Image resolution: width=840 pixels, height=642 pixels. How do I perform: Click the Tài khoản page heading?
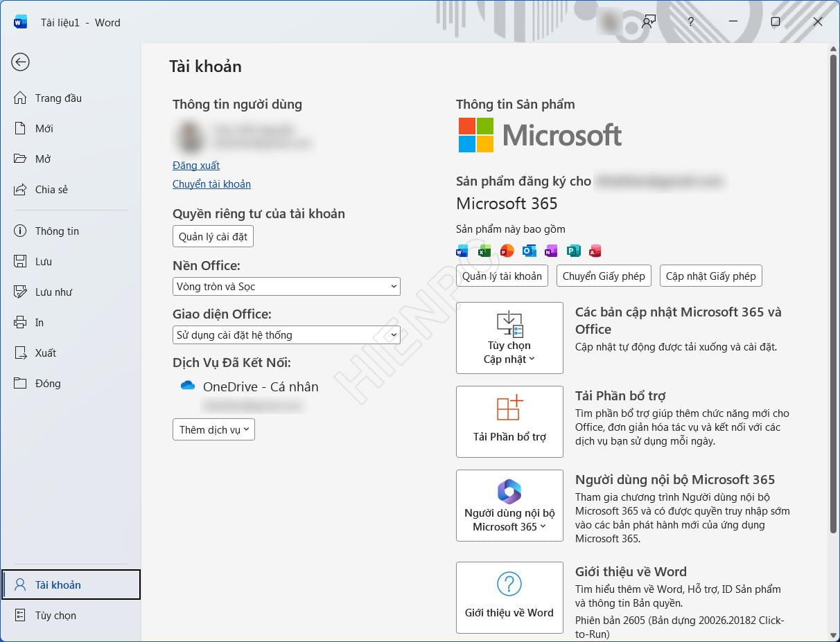[205, 66]
